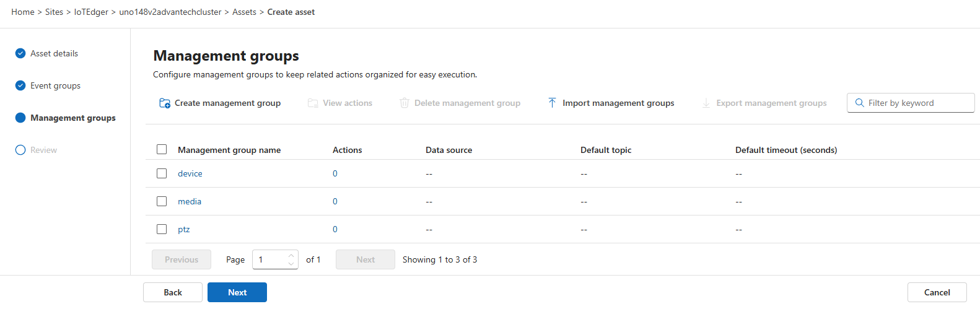980x309 pixels.
Task: Click the Cancel button
Action: pyautogui.click(x=937, y=292)
